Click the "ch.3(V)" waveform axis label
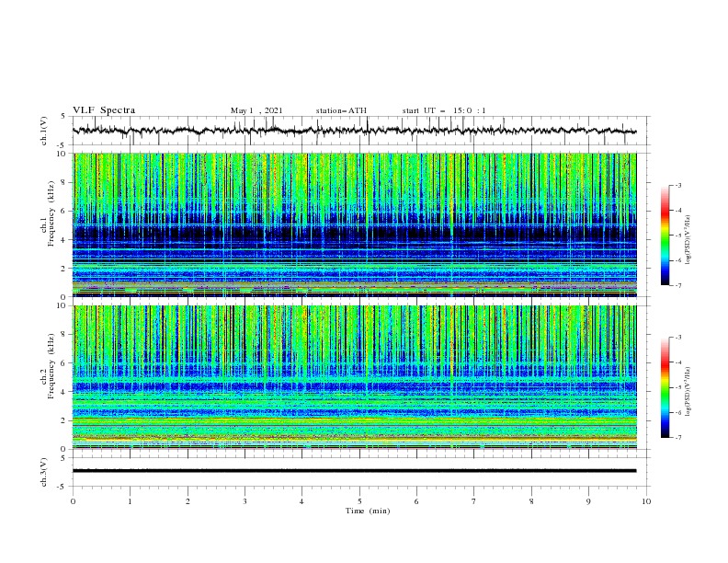This screenshot has width=728, height=563. (x=44, y=472)
